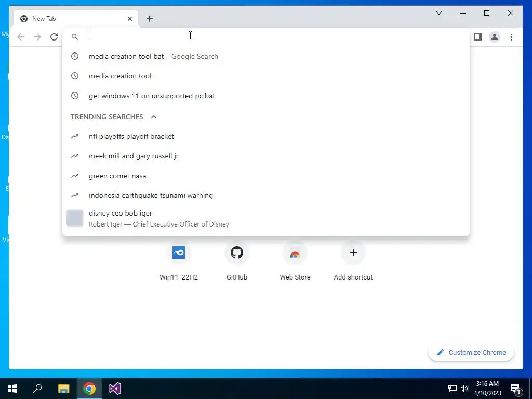This screenshot has width=532, height=399.
Task: Minimize the Chrome window
Action: coord(463,13)
